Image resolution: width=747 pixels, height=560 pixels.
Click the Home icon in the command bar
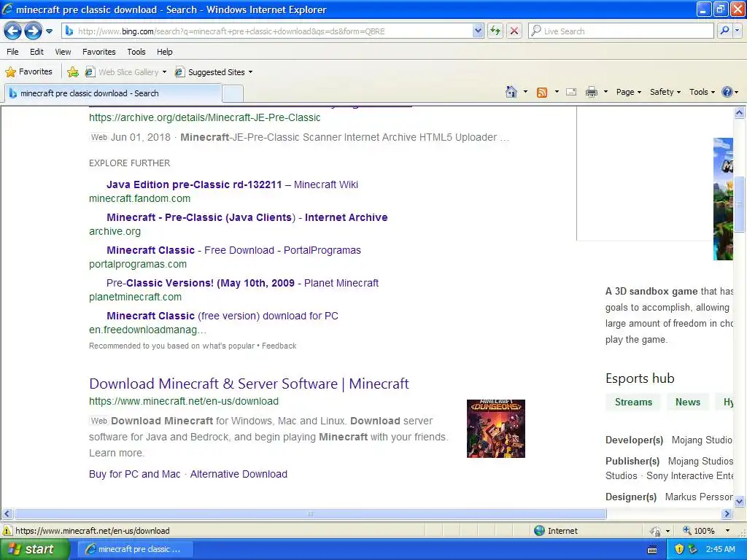tap(511, 92)
